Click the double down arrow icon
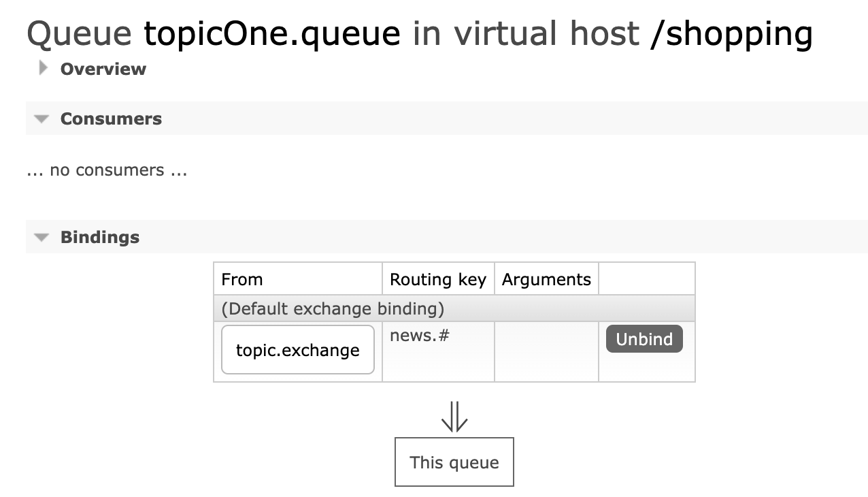The image size is (868, 497). [454, 417]
